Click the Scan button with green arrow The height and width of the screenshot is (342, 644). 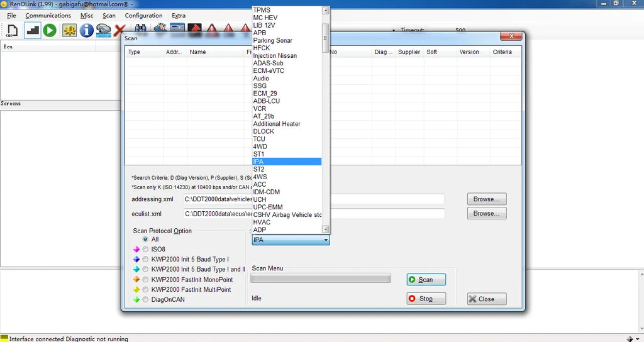(x=426, y=280)
